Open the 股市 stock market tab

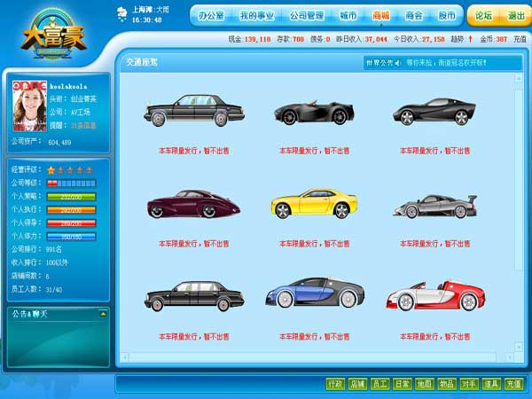(x=447, y=16)
